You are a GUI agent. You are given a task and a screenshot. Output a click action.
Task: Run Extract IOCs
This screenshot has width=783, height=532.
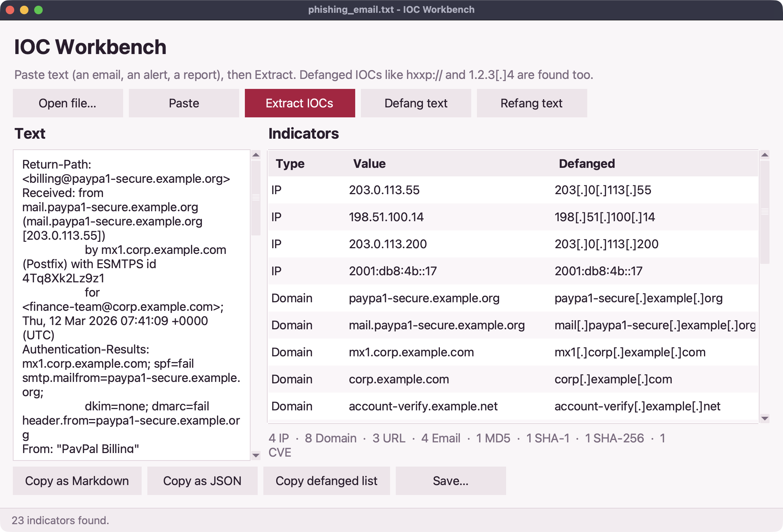coord(300,103)
